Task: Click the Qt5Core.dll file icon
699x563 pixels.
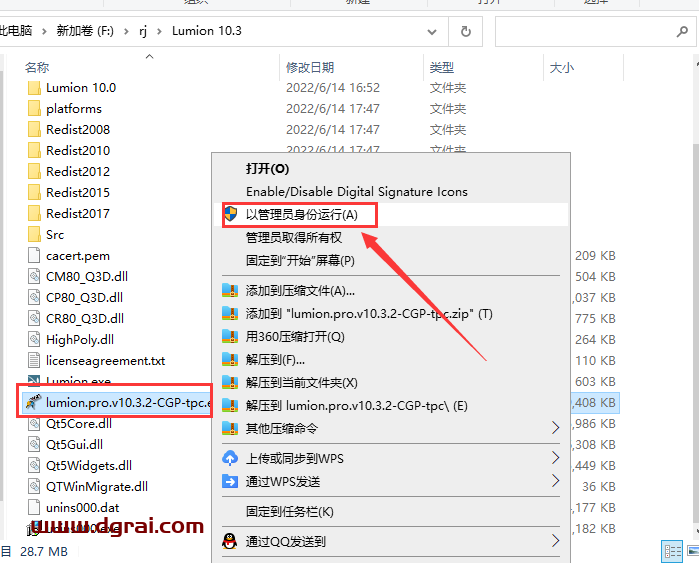Action: click(34, 423)
